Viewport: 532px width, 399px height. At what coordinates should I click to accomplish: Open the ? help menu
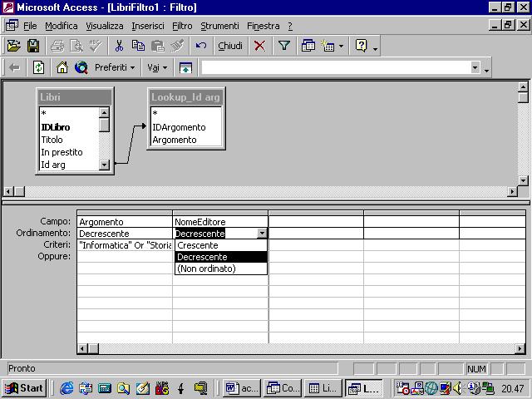pos(290,26)
